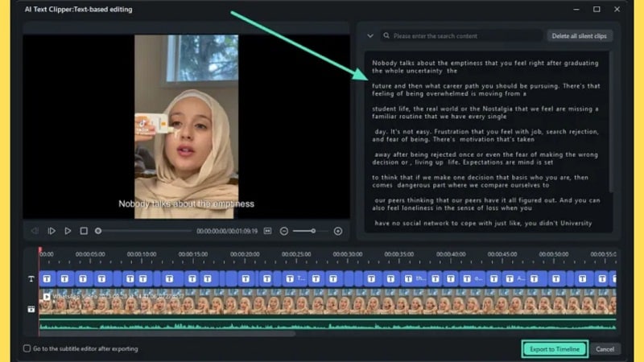This screenshot has height=362, width=644.
Task: Click the transcript line 'have no social network to cope'
Action: (483, 224)
